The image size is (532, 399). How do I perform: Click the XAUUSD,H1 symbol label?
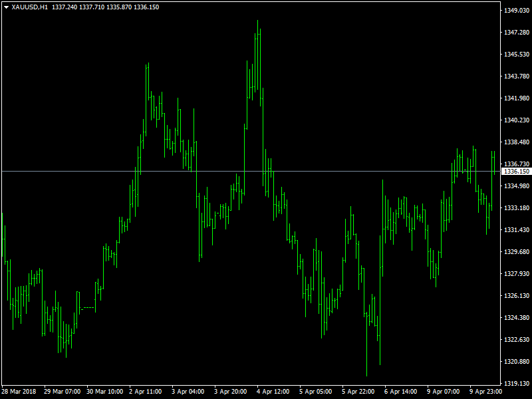[x=29, y=7]
